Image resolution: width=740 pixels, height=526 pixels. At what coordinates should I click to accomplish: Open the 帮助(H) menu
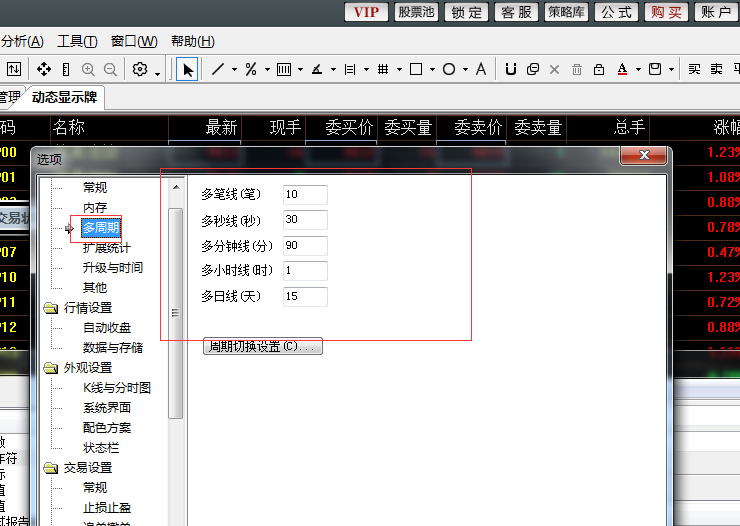coord(193,42)
